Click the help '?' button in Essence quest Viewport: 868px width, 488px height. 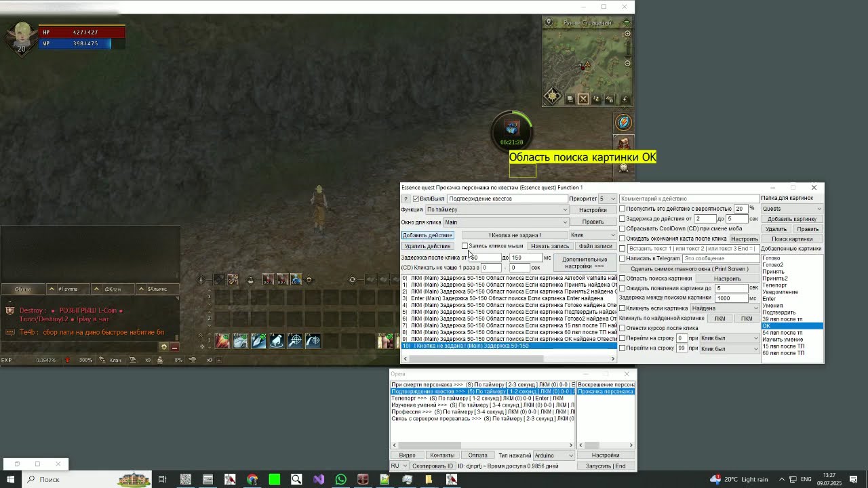click(406, 199)
